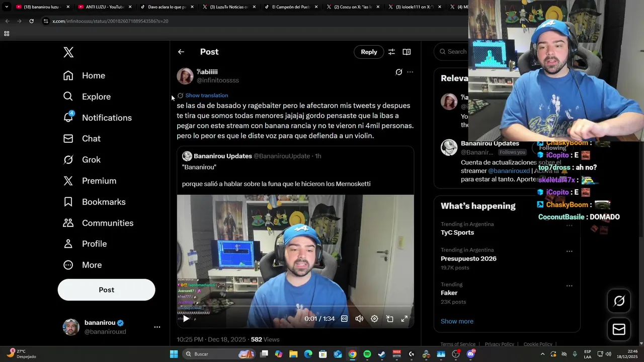644x362 pixels.
Task: Open Notifications in the sidebar
Action: [97, 118]
